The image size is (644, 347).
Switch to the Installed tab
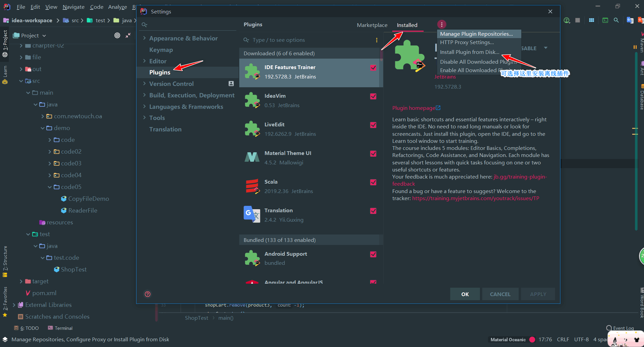tap(407, 25)
